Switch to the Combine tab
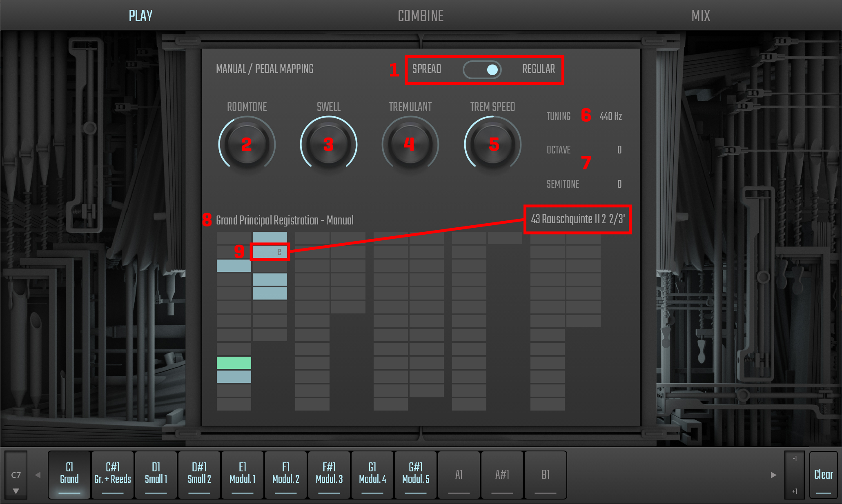 [x=421, y=16]
